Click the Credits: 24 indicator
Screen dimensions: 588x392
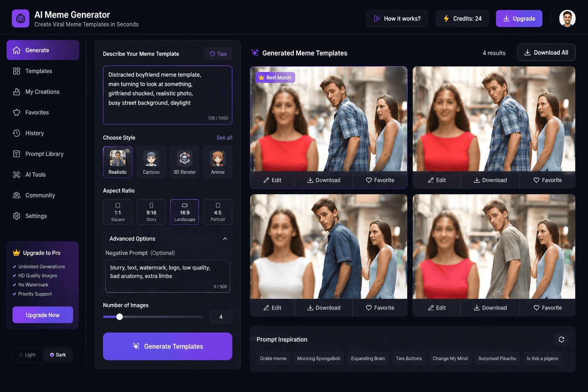[x=462, y=18]
